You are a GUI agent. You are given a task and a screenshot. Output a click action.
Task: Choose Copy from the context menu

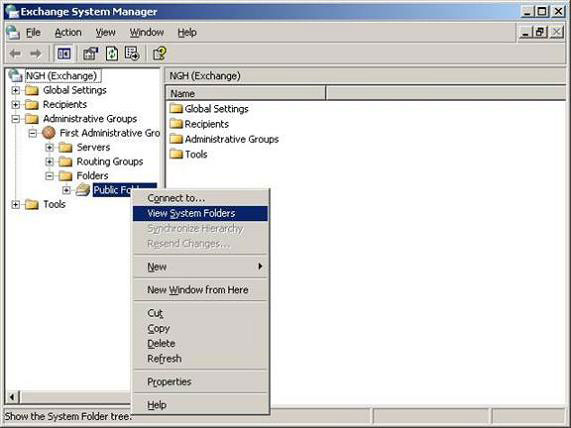[x=200, y=328]
